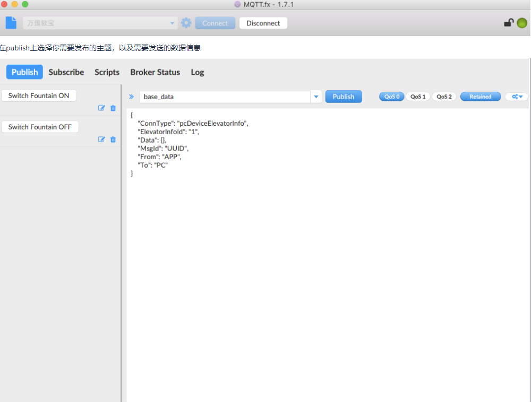Select the QoS 1 toggle

(418, 97)
